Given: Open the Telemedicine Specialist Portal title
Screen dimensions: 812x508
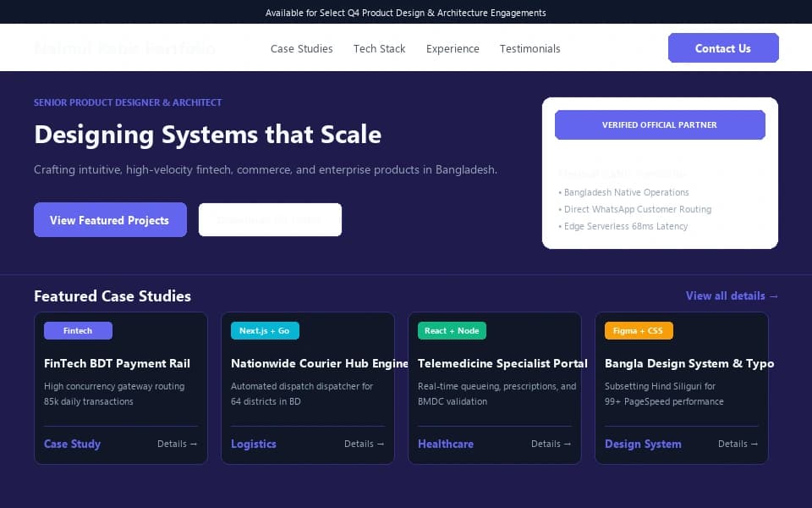Looking at the screenshot, I should [502, 363].
